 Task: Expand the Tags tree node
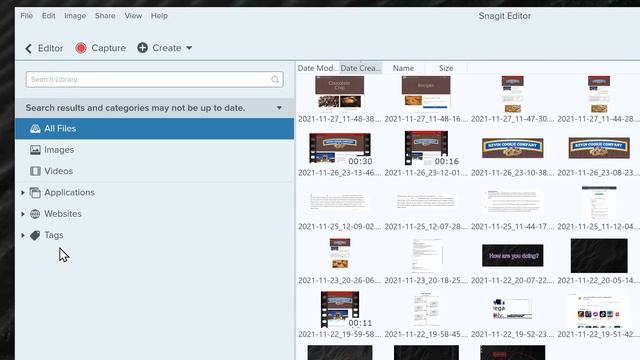coord(23,235)
